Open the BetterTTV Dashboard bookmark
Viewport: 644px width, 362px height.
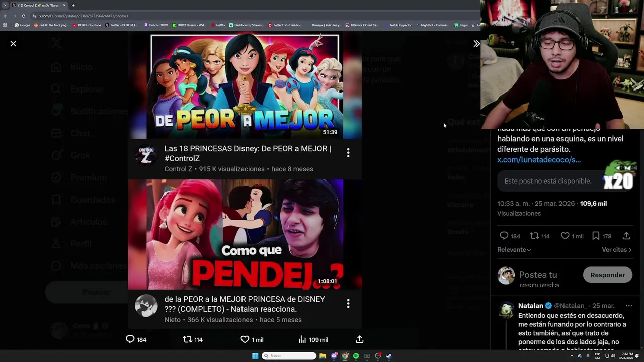(285, 25)
